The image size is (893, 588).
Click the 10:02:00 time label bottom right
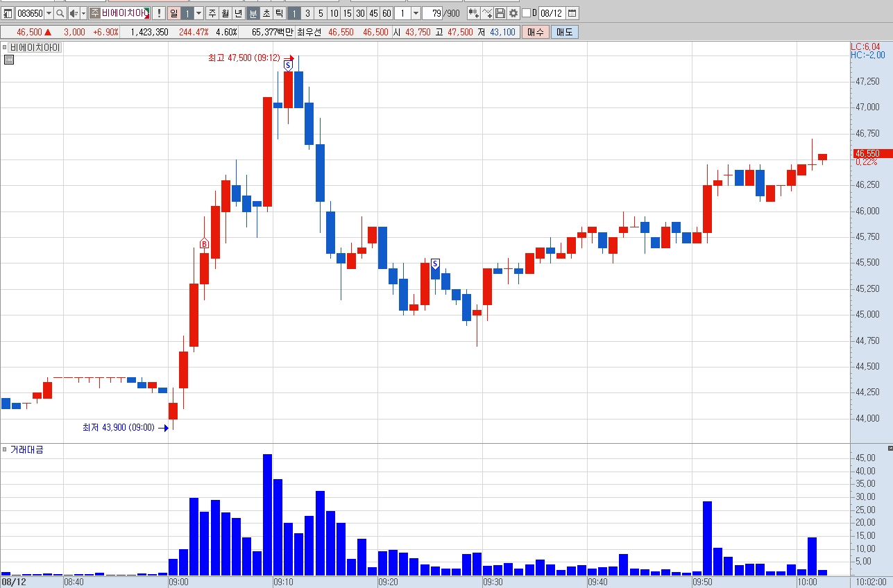[871, 582]
